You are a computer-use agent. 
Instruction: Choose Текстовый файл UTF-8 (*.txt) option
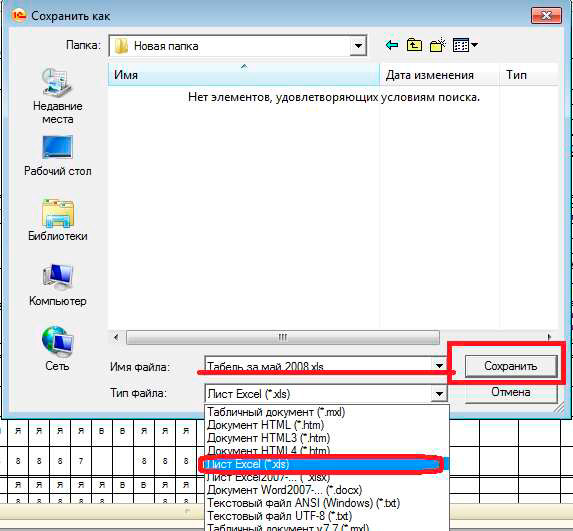[x=280, y=516]
